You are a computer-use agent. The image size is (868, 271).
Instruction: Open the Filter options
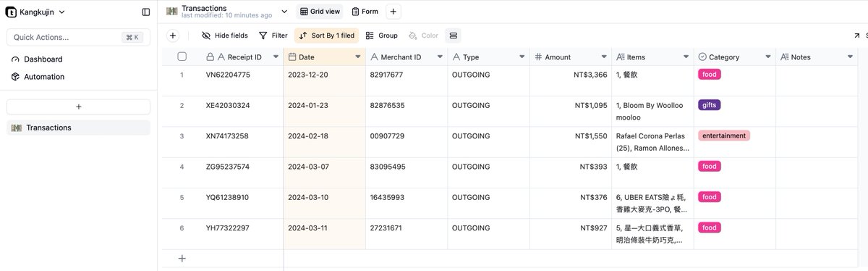point(273,36)
